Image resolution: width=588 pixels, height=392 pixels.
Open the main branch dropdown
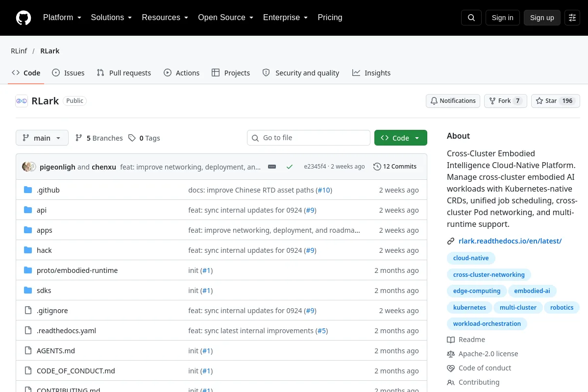42,138
